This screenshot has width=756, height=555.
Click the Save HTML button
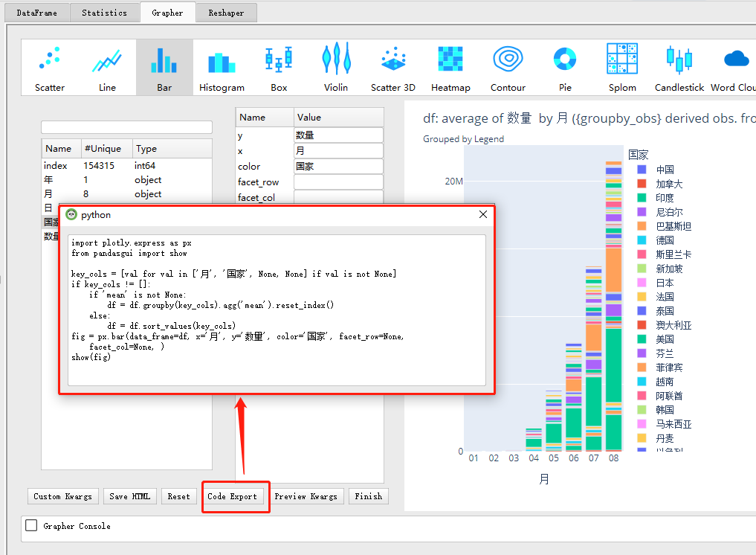(x=129, y=496)
